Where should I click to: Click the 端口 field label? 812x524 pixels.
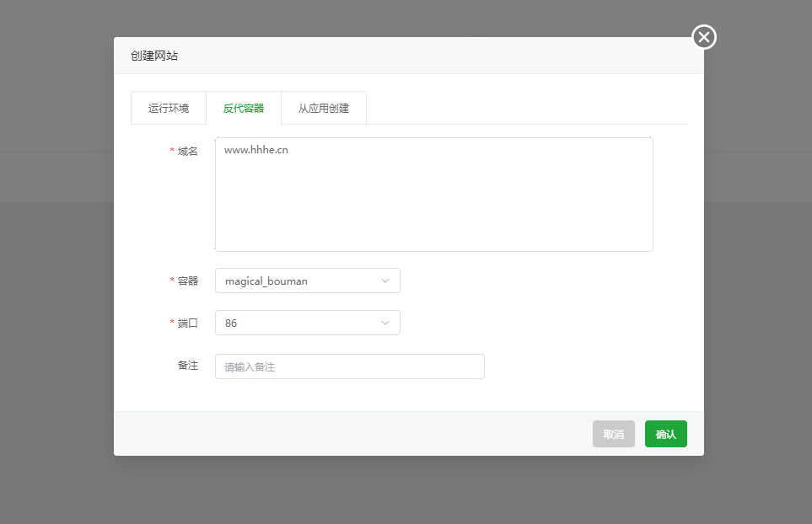187,323
